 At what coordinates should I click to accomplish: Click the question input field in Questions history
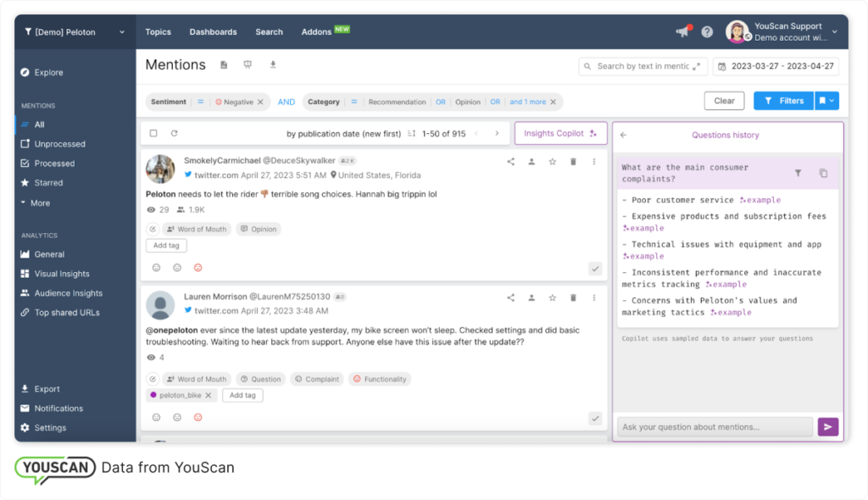click(715, 426)
